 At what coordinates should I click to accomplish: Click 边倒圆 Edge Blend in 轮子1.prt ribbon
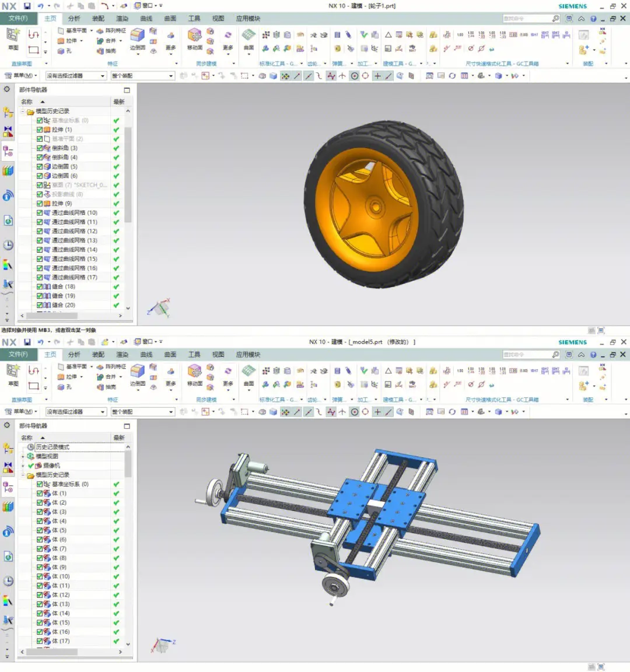tap(138, 39)
